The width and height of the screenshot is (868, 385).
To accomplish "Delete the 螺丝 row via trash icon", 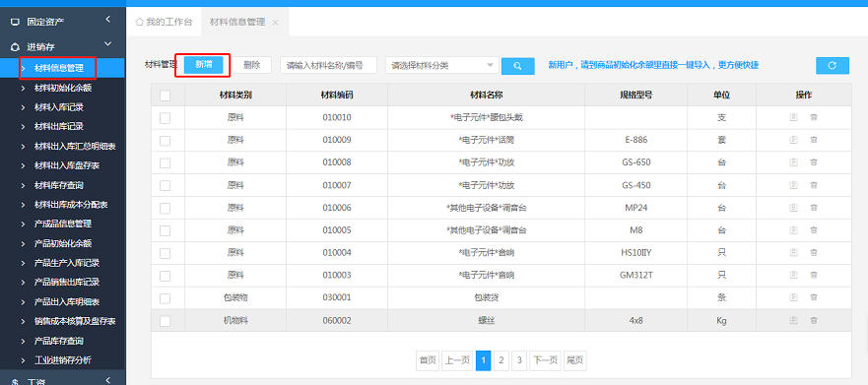I will click(x=813, y=320).
